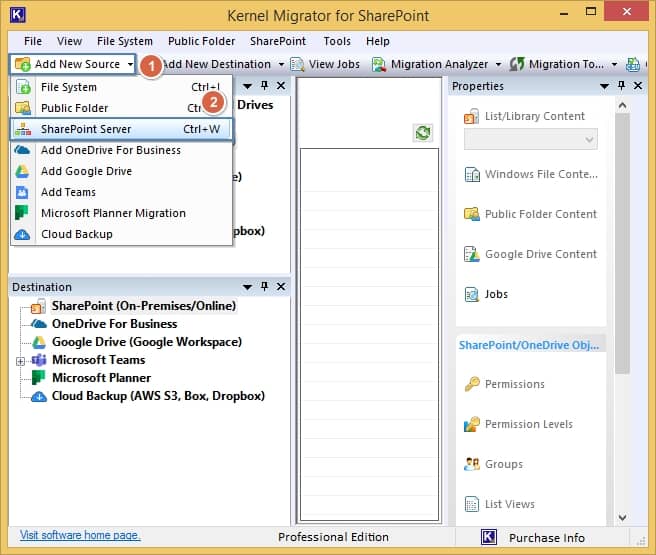Click the Teams icon in source menu
656x555 pixels.
[x=22, y=192]
